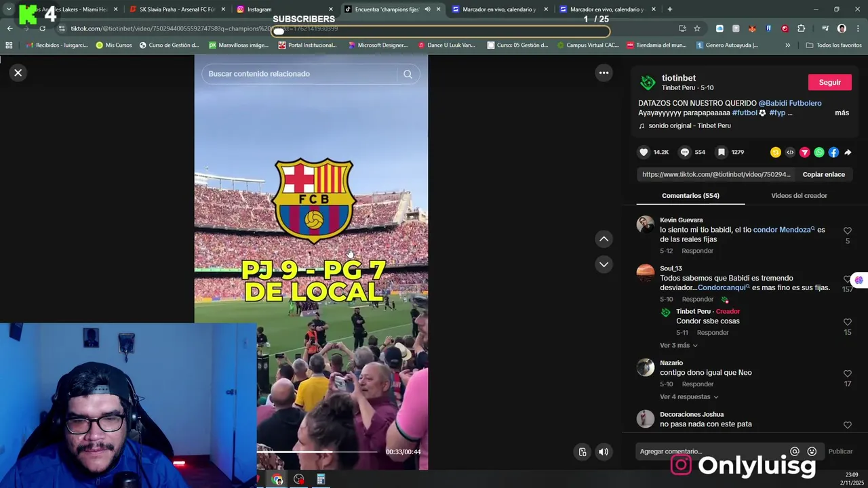Screen dimensions: 868x488
Task: Toggle the video player mode button beside volume
Action: 583,452
